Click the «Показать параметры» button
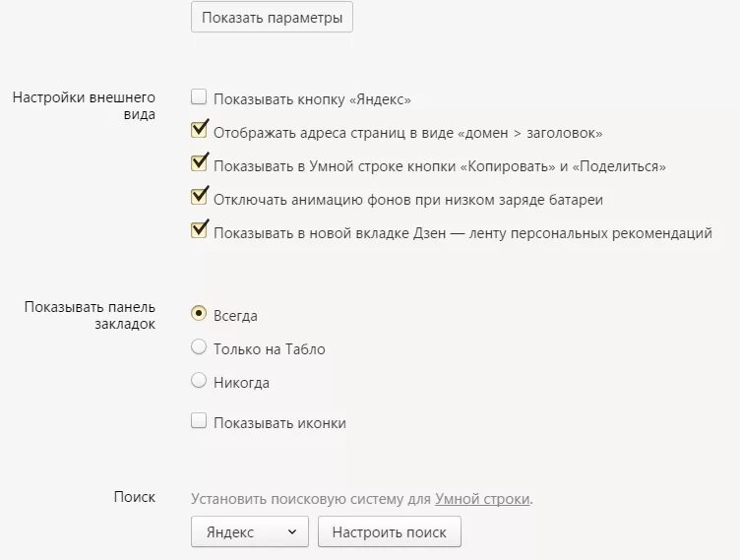This screenshot has width=740, height=560. pyautogui.click(x=272, y=18)
